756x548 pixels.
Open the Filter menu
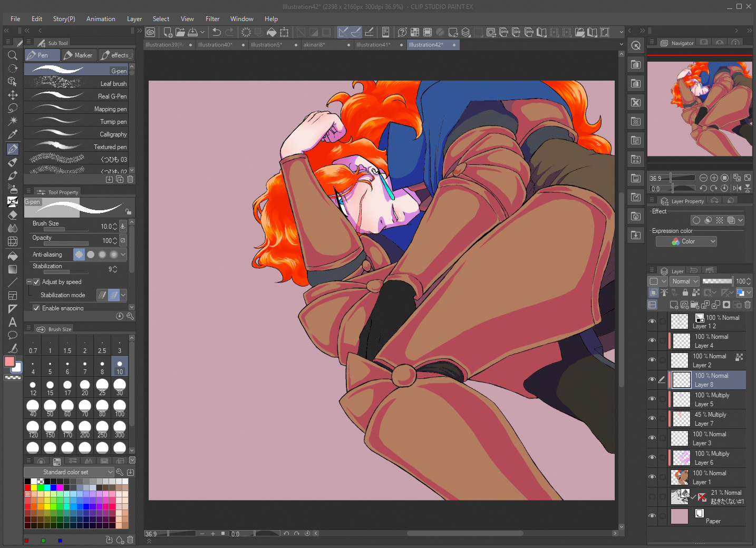click(212, 19)
